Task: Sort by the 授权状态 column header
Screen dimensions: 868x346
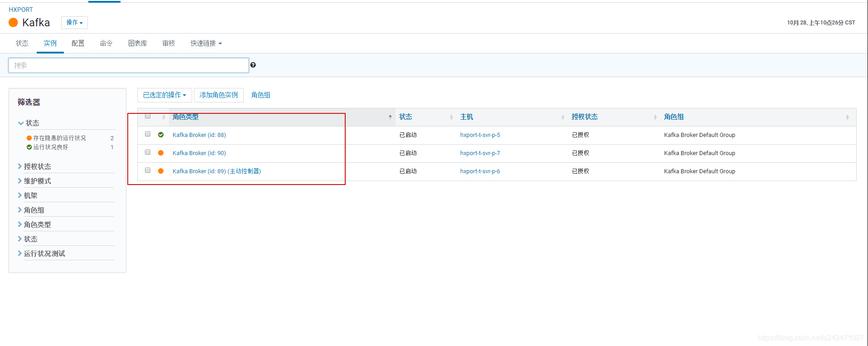Action: 584,117
